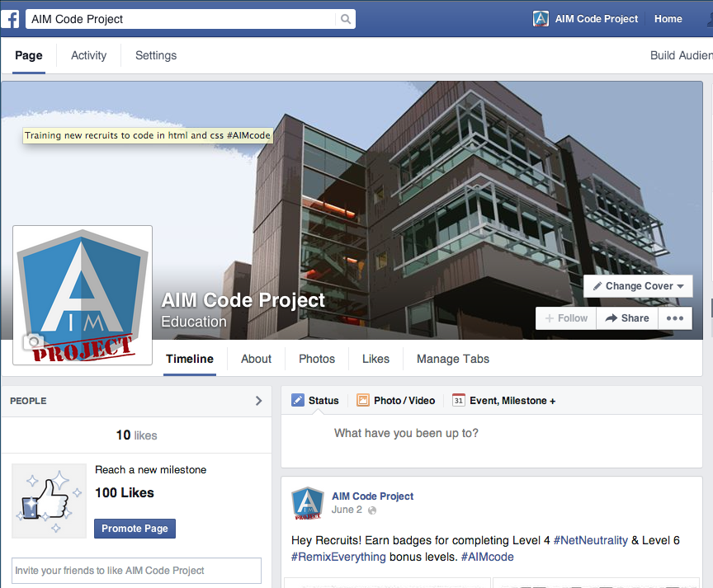Image resolution: width=713 pixels, height=588 pixels.
Task: Click the AIM Project profile picture
Action: tap(83, 295)
